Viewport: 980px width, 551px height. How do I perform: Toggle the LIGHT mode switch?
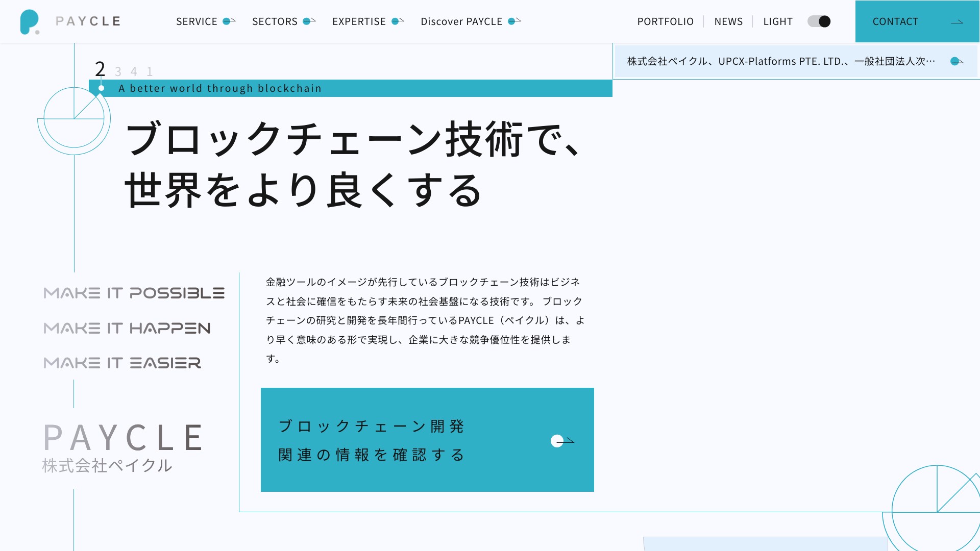coord(819,21)
